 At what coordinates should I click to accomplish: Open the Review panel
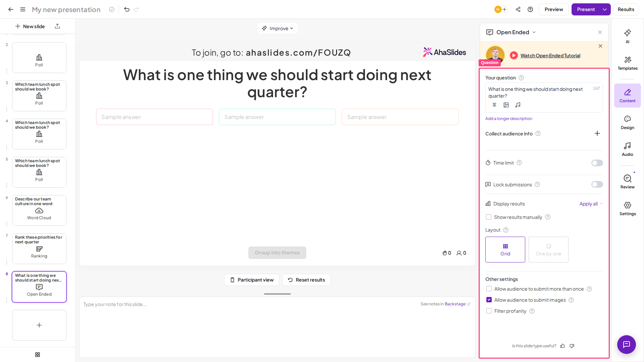coord(628,182)
